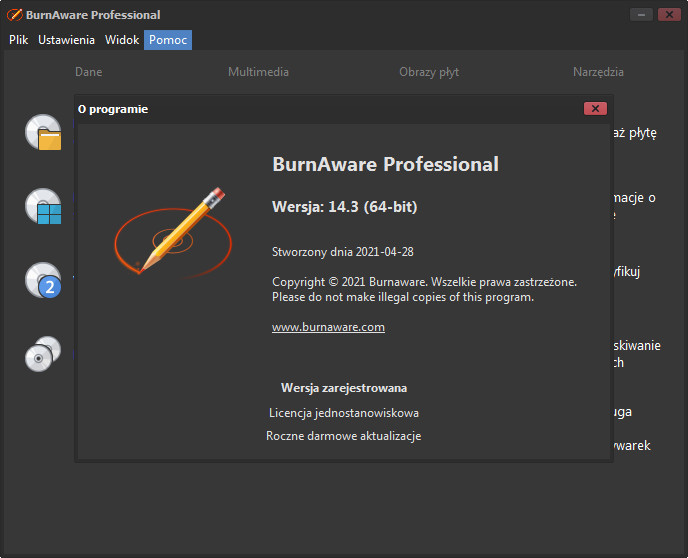Screen dimensions: 688x558
Task: Select the Dane category heading
Action: [x=89, y=72]
